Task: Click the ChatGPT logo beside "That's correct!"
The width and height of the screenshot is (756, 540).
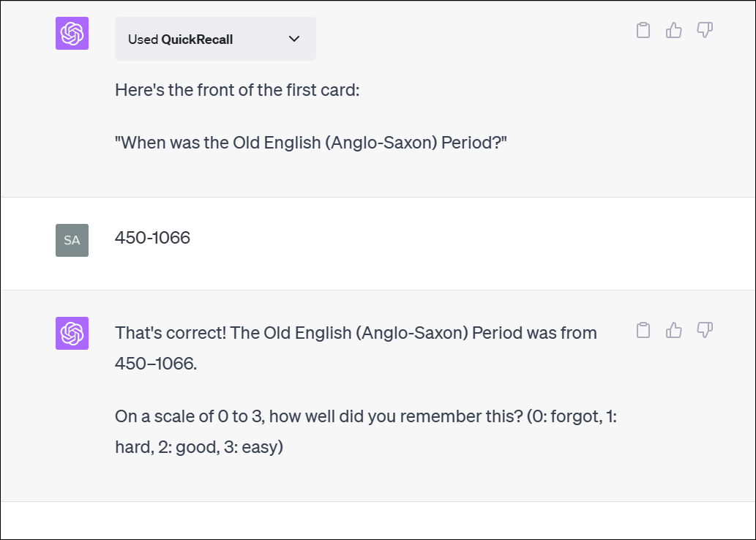Action: (72, 333)
